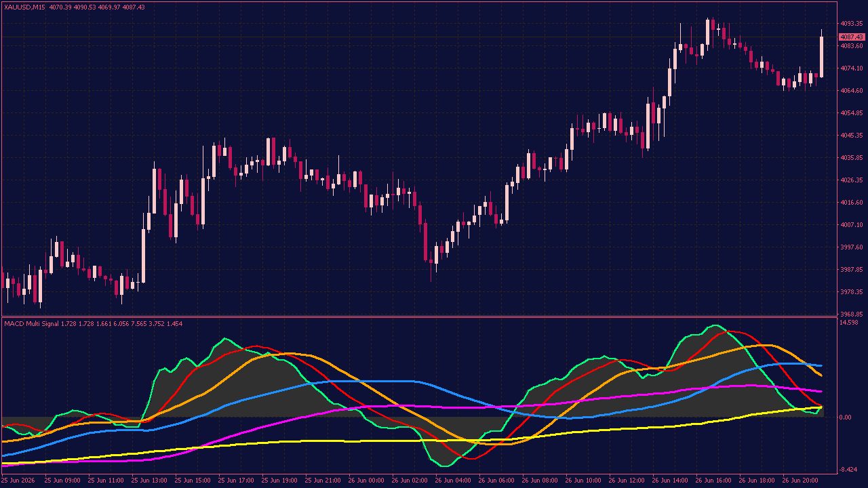This screenshot has width=868, height=488.
Task: Click the XAUUSD,M15 symbol title
Action: [24, 7]
